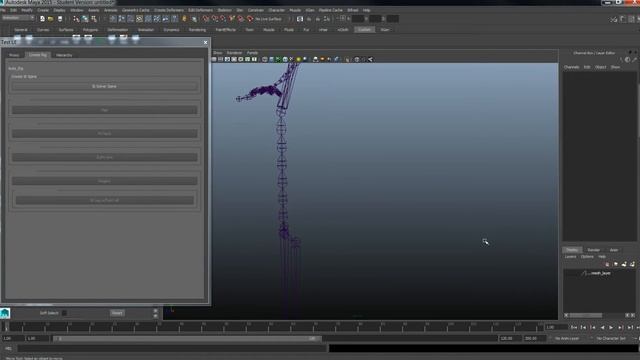This screenshot has height=360, width=640.
Task: Click the open scene folder icon
Action: 51,19
